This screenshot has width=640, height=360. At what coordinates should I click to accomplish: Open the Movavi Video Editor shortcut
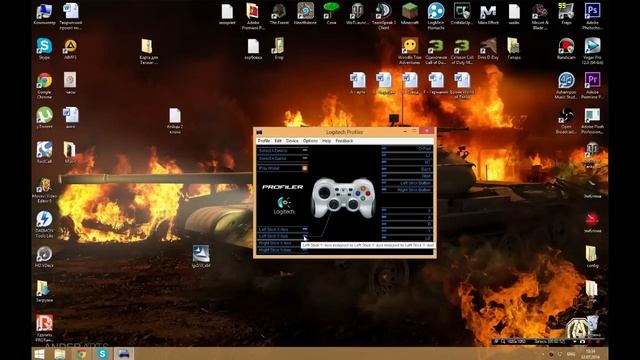point(44,190)
